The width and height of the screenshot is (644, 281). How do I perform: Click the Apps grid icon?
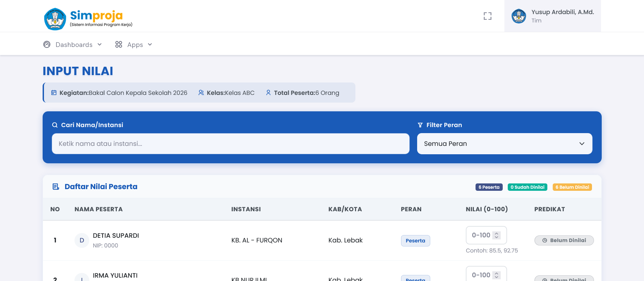(x=118, y=44)
